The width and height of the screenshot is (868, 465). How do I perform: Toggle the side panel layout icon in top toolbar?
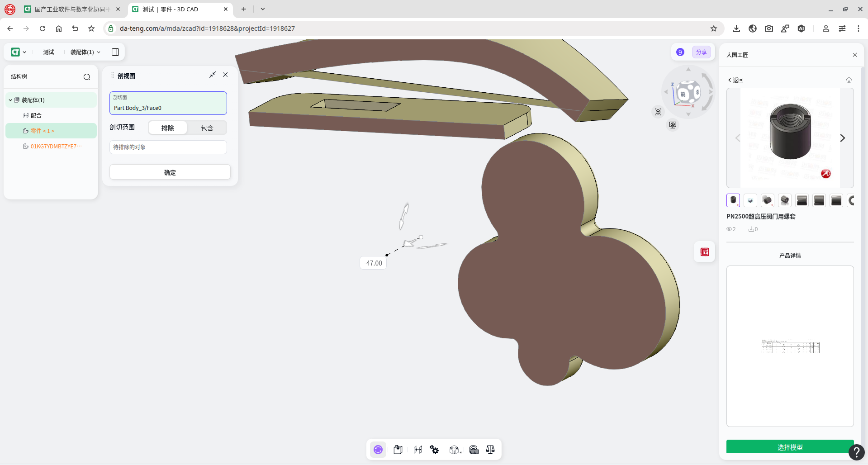tap(115, 52)
